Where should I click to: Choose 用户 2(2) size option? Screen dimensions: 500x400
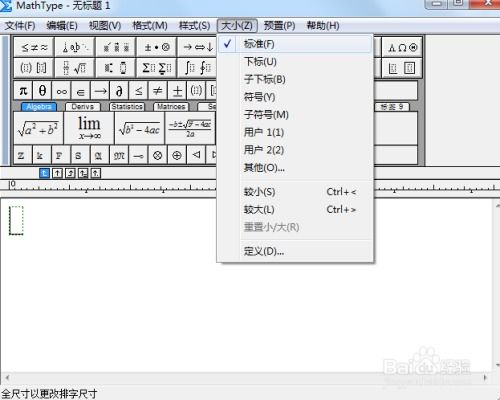point(295,150)
